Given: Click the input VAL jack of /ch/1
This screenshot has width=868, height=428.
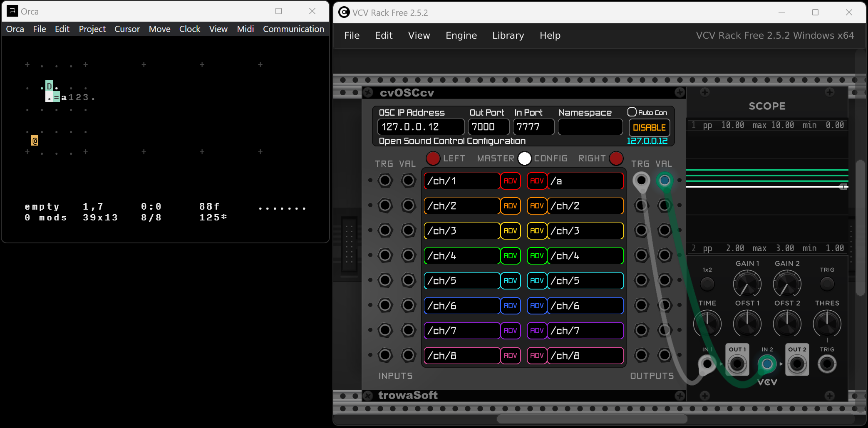Looking at the screenshot, I should [x=408, y=181].
